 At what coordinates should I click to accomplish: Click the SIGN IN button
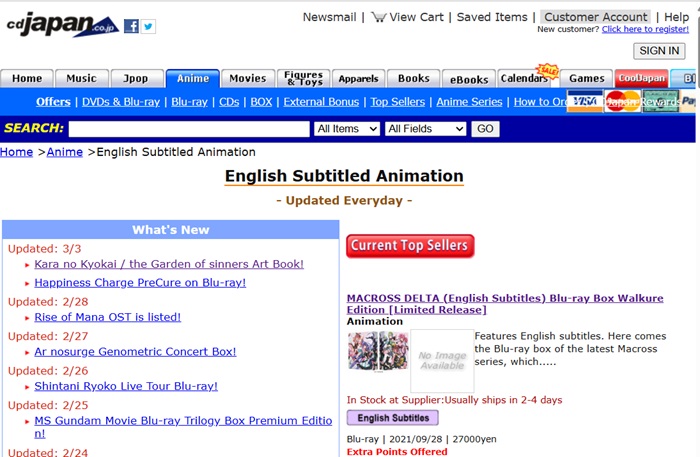pyautogui.click(x=659, y=51)
